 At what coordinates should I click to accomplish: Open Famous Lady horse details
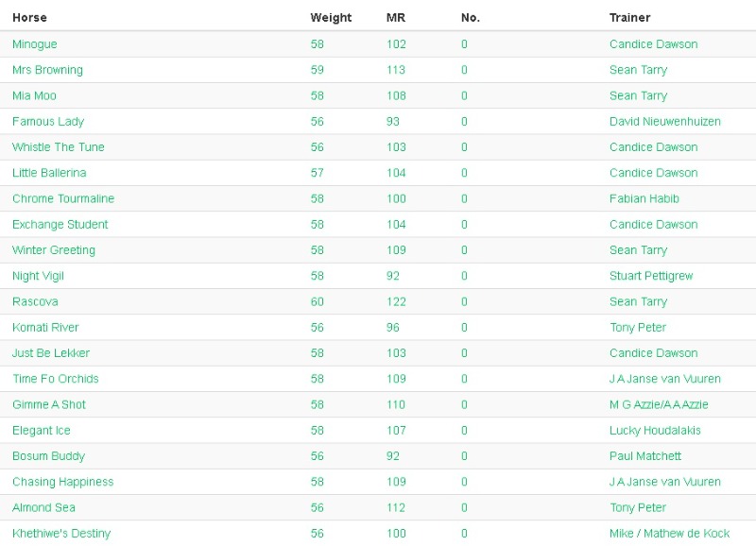point(48,121)
